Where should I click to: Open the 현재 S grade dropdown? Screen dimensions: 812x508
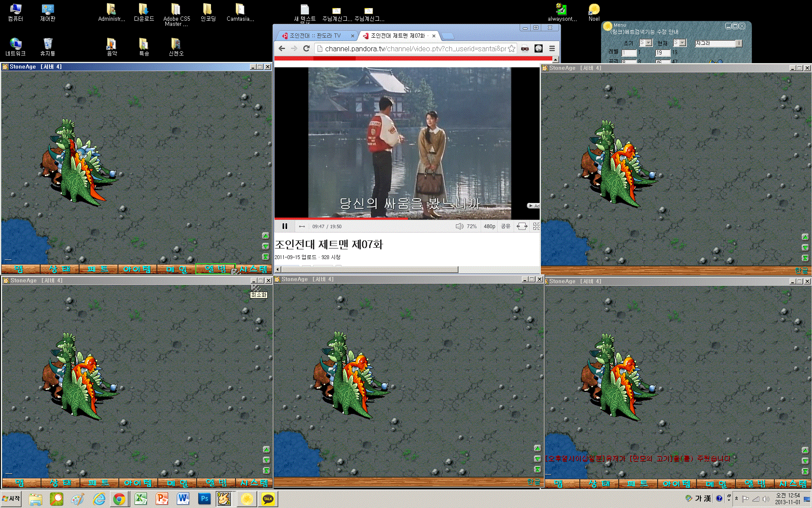pyautogui.click(x=680, y=43)
